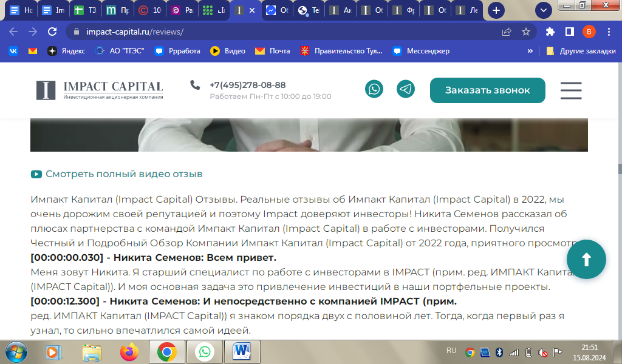Click the network signal tray icon

point(514,352)
